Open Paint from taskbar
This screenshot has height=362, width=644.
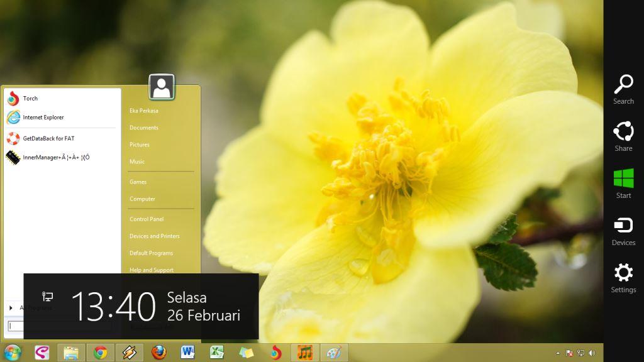click(334, 353)
